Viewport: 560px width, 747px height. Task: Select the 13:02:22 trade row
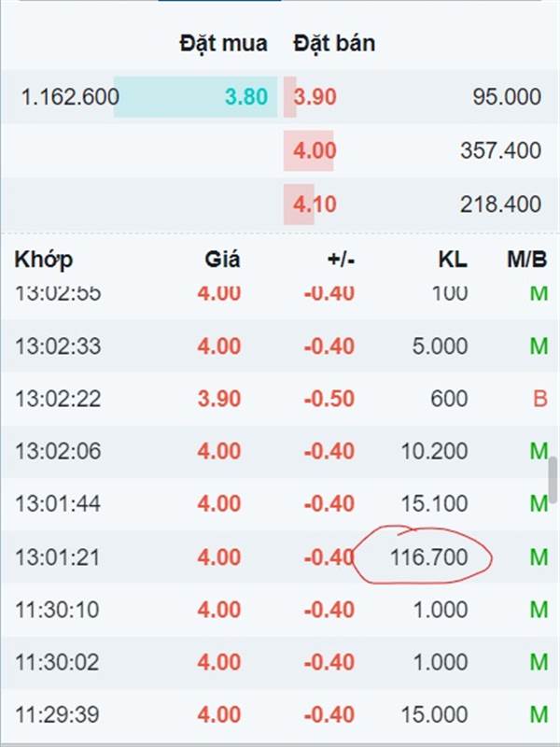click(280, 399)
